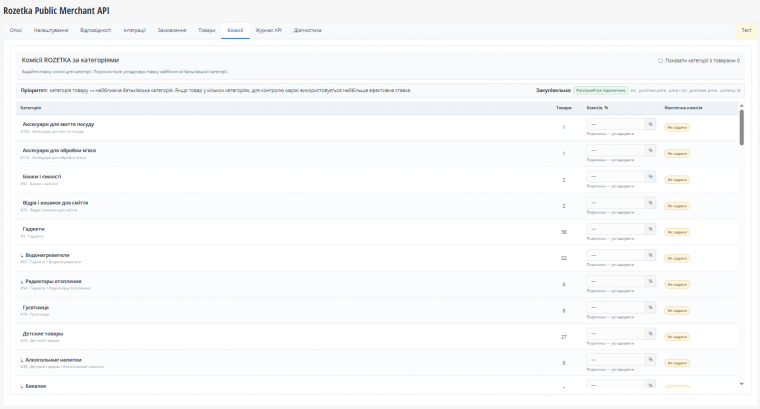760x409 pixels.
Task: Select the Радиаторы отопления subcategory name
Action: pyautogui.click(x=53, y=281)
